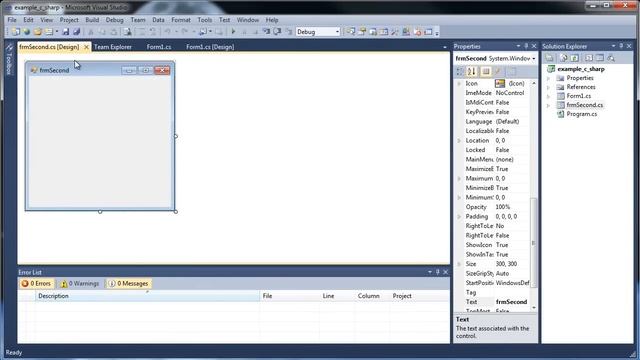Click Solution Explorer Properties icon
The image size is (640, 360).
(x=549, y=58)
